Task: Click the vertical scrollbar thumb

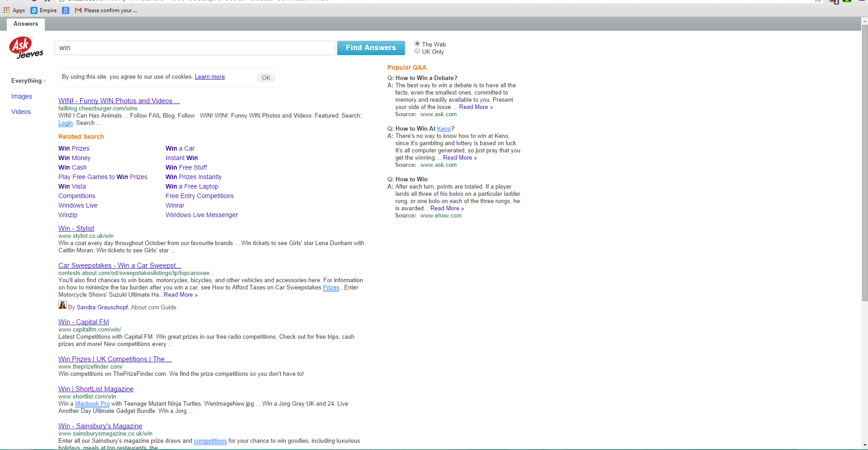Action: (864, 163)
